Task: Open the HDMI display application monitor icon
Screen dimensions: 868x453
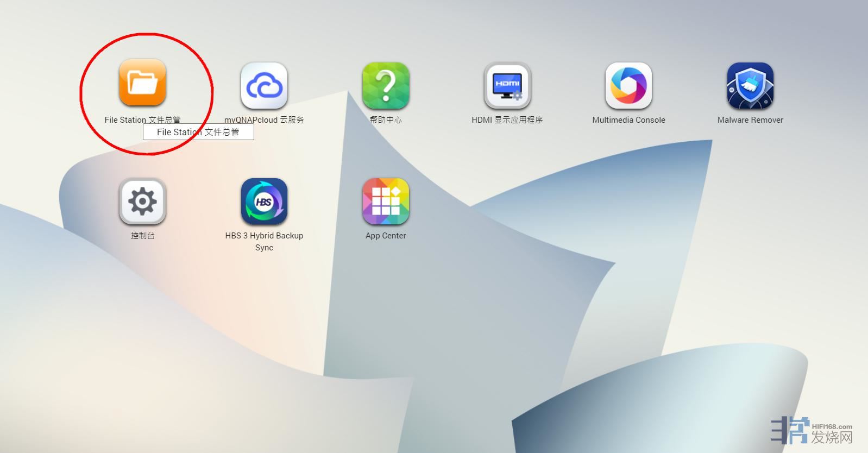Action: point(507,86)
